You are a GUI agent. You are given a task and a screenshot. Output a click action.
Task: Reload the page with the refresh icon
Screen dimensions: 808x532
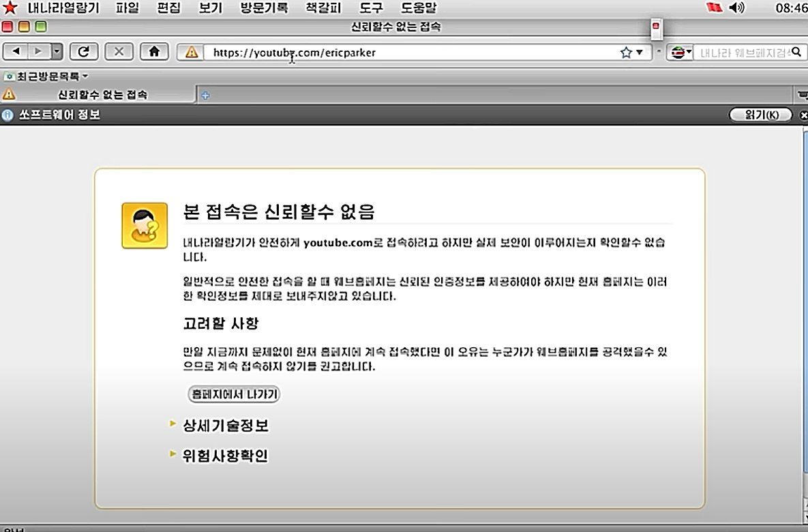(x=84, y=52)
